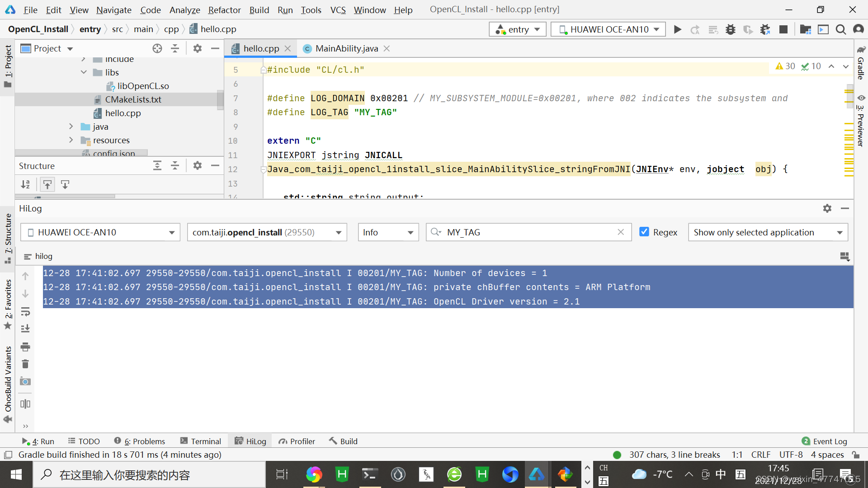Expand the java folder
This screenshot has height=488, width=868.
coord(71,127)
